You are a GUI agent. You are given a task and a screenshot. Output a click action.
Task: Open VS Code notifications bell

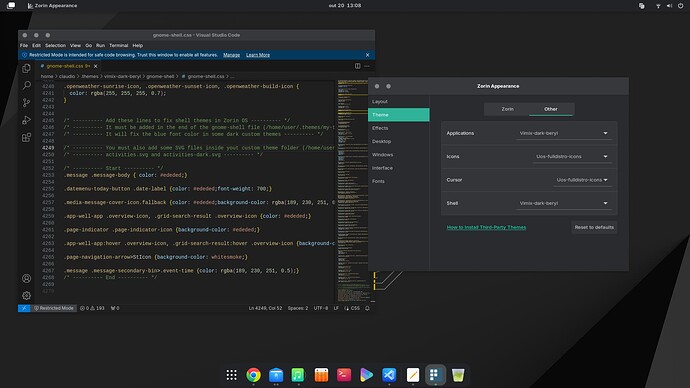(x=367, y=308)
